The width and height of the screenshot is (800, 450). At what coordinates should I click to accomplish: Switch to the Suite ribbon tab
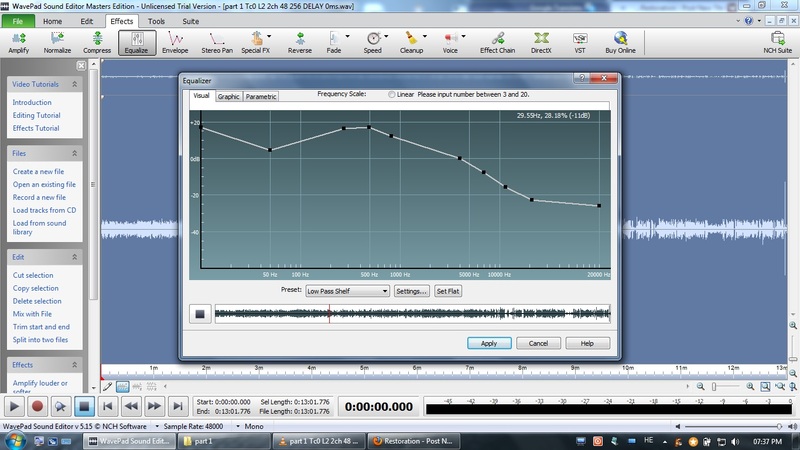pos(191,21)
